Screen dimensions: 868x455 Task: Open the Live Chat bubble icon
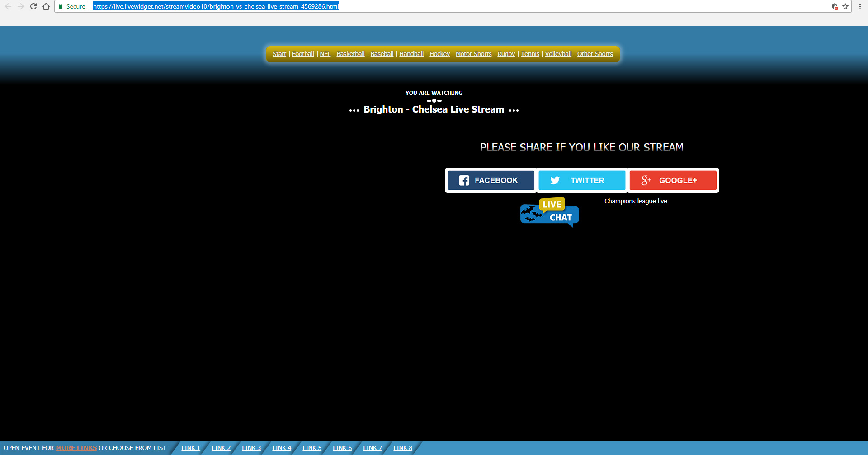pyautogui.click(x=550, y=212)
